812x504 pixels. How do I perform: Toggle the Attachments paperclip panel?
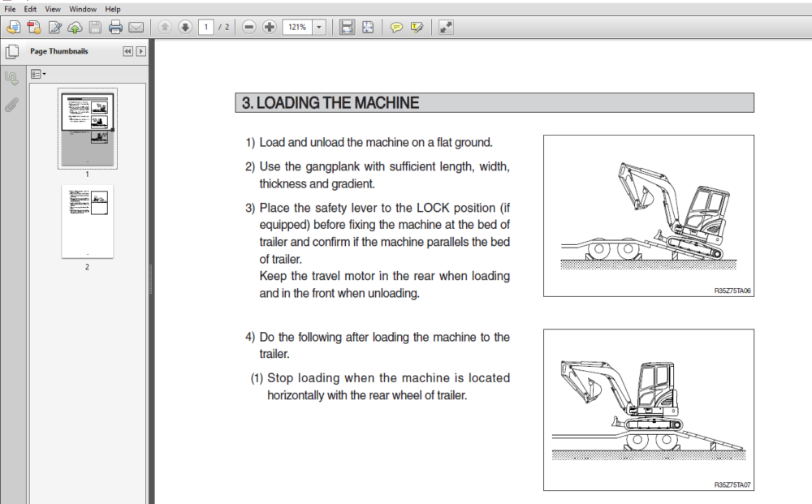(x=11, y=105)
